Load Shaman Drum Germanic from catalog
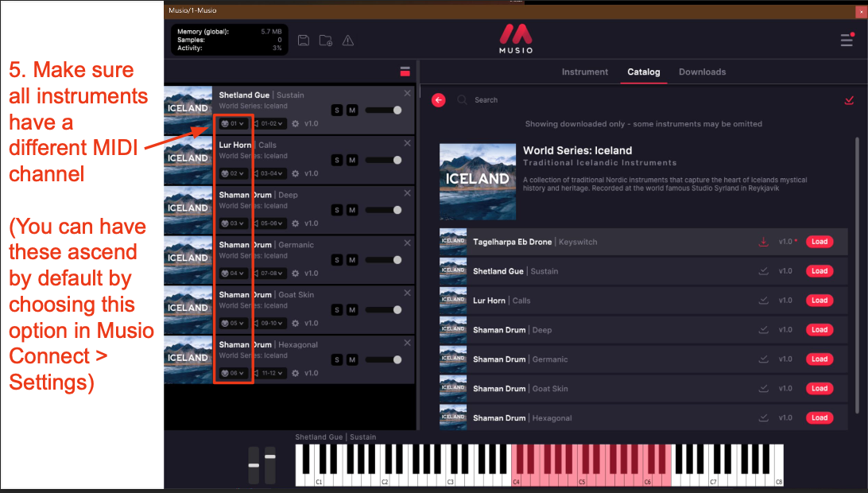Screen dimensions: 868x493 pos(820,359)
